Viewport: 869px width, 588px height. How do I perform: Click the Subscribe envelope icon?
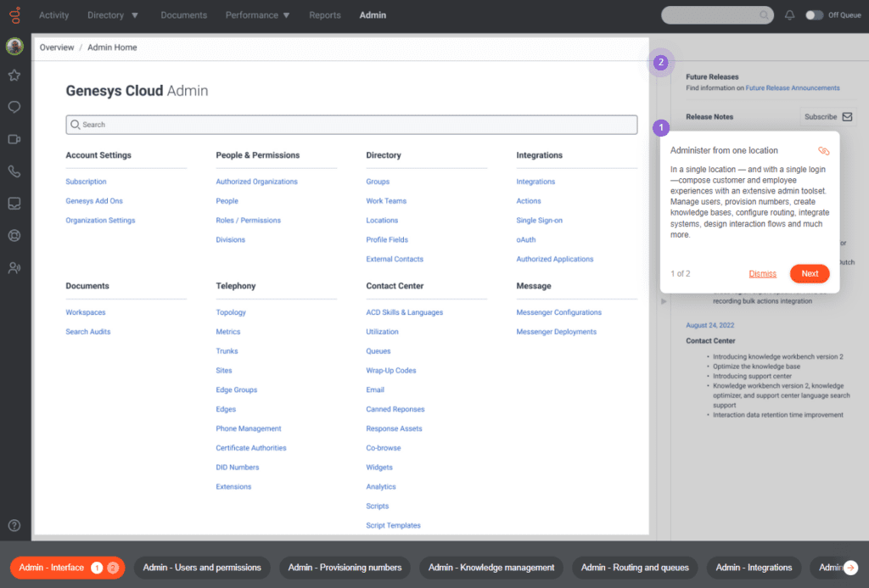(x=848, y=117)
